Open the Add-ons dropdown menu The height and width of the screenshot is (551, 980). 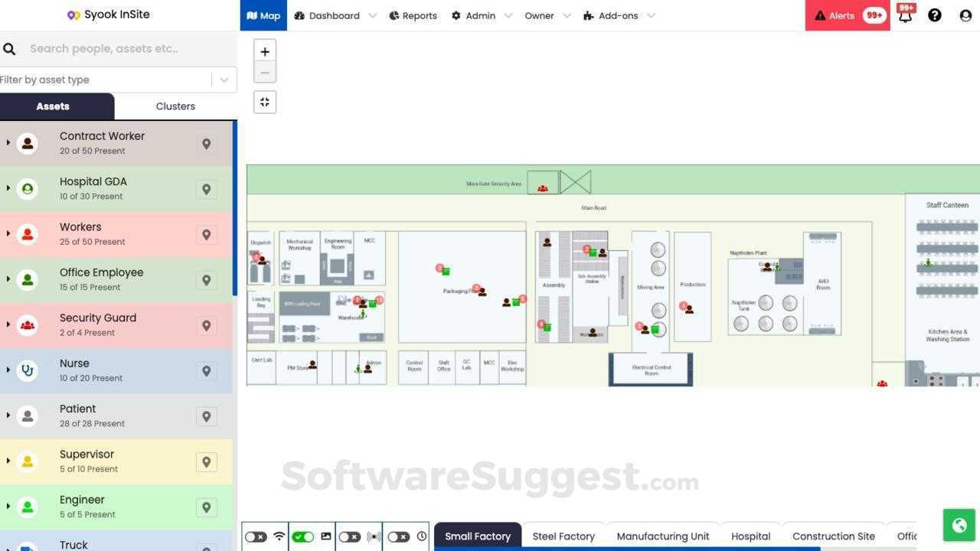[617, 15]
